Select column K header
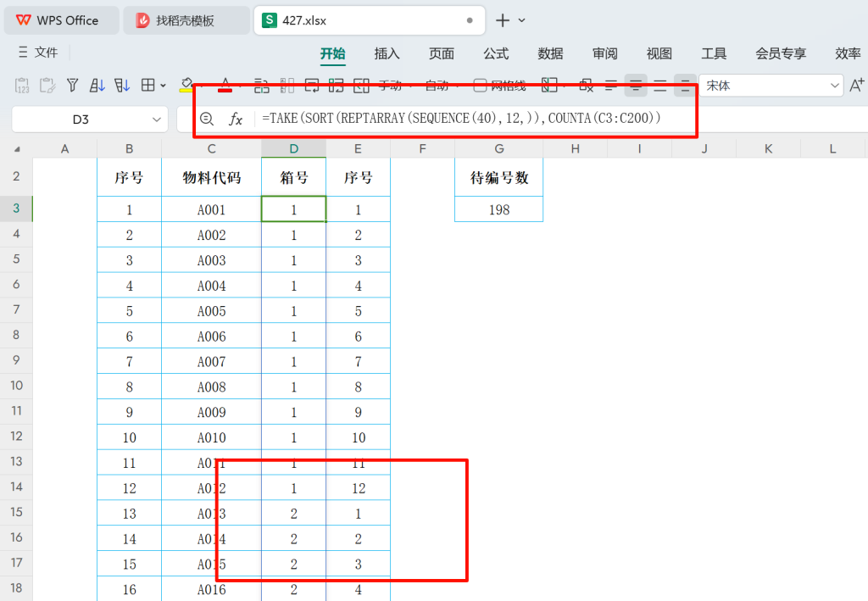 [768, 149]
